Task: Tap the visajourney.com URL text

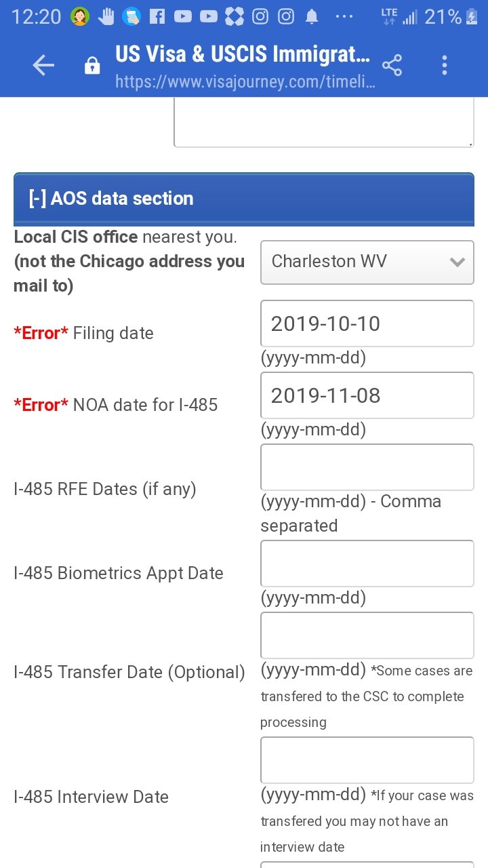Action: point(245,82)
